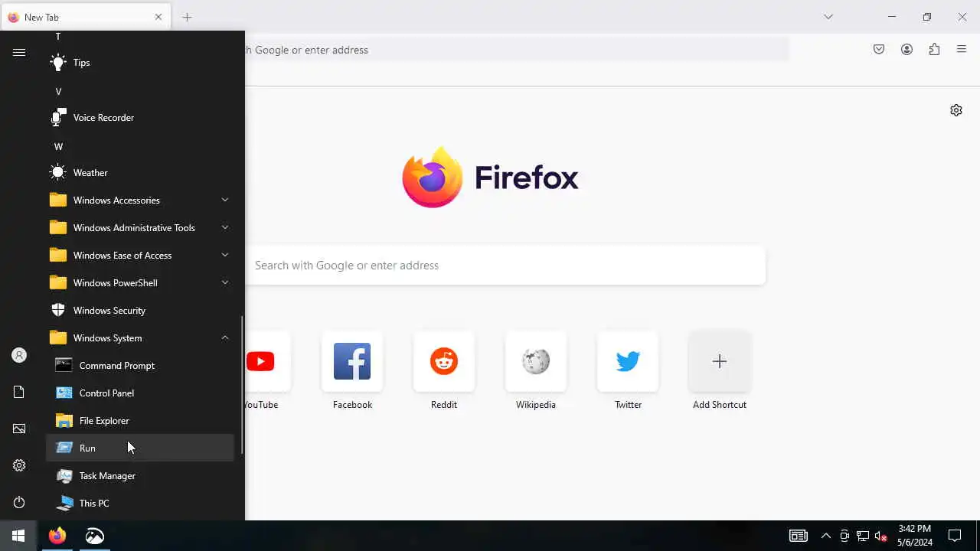
Task: Open the Run dialog
Action: click(x=140, y=448)
